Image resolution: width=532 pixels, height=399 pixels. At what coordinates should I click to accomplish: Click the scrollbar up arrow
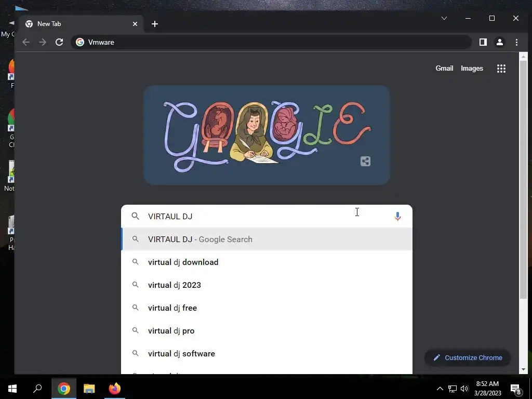pos(523,57)
